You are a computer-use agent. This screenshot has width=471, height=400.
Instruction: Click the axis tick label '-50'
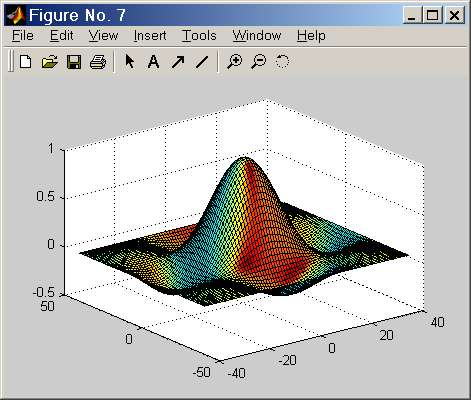(x=201, y=372)
